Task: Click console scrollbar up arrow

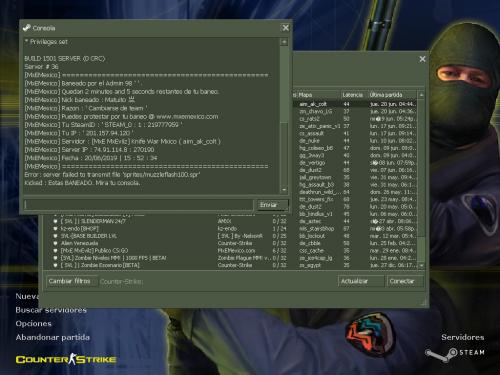Action: click(284, 42)
